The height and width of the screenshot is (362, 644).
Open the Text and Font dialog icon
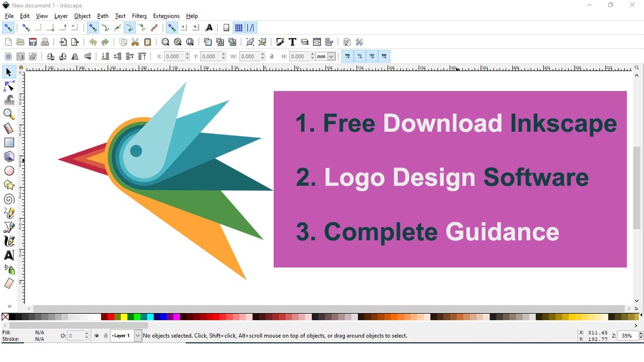[292, 42]
